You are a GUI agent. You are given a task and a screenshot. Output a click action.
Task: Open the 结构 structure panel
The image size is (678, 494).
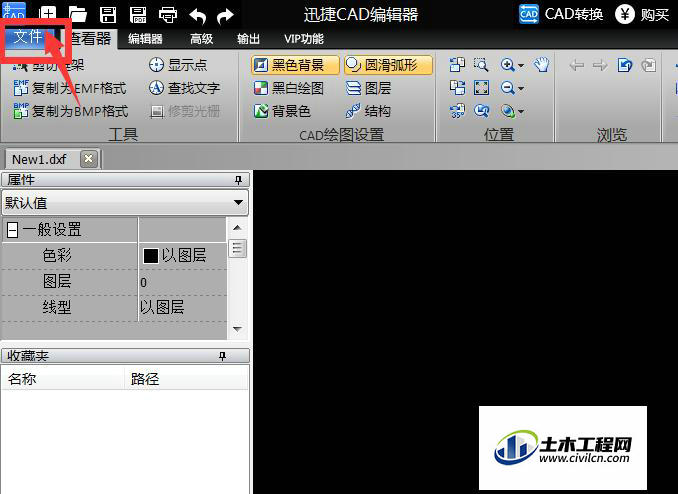pyautogui.click(x=368, y=111)
